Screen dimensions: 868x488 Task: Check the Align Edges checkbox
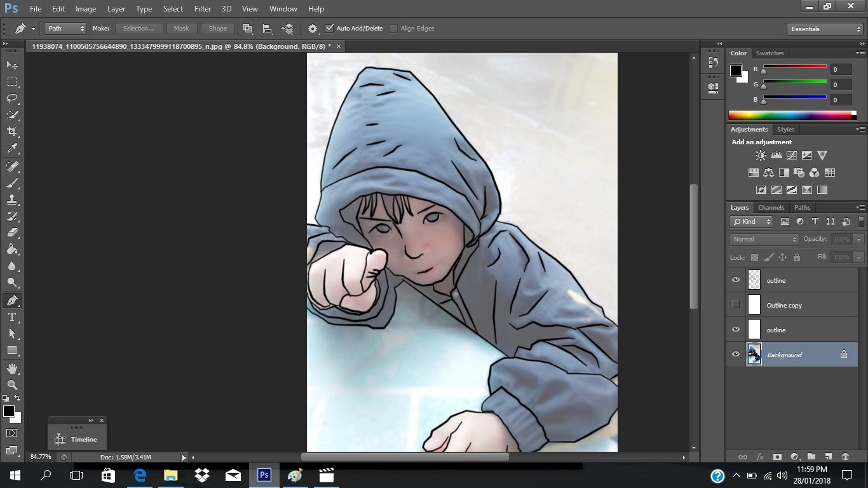click(x=393, y=29)
